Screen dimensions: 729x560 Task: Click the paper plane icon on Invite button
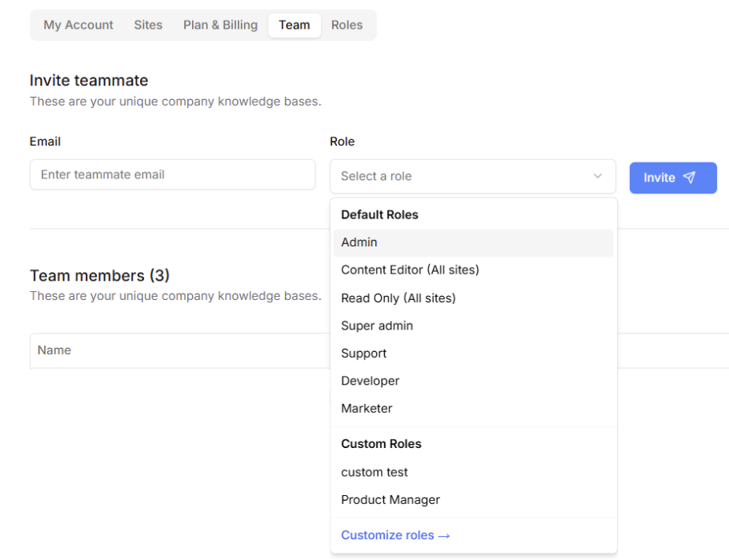(x=689, y=177)
